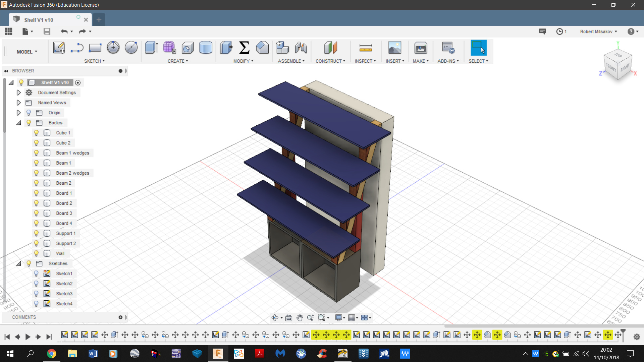Open the CREATE menu
644x362 pixels.
pyautogui.click(x=178, y=61)
